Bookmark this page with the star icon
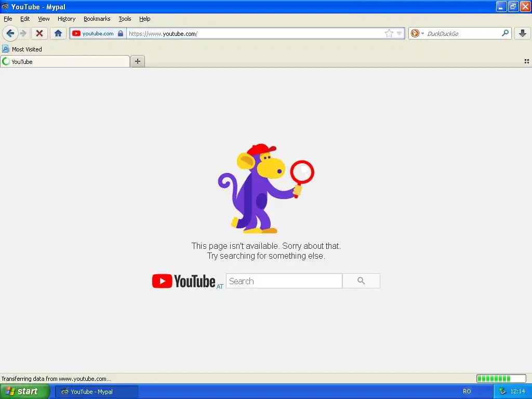This screenshot has height=399, width=532. (x=389, y=33)
